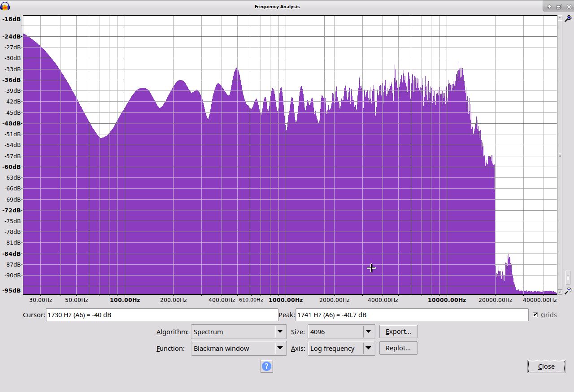Viewport: 574px width, 392px height.
Task: Click the Export... button
Action: pos(398,332)
